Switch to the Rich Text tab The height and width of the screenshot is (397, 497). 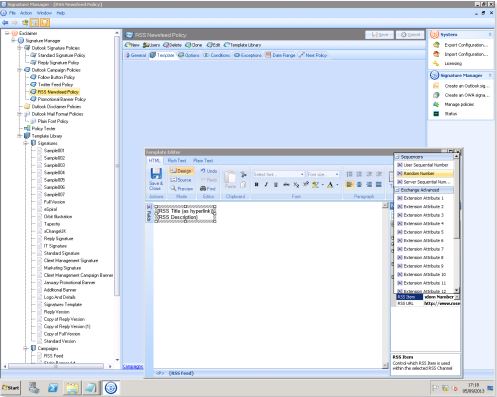(x=177, y=160)
